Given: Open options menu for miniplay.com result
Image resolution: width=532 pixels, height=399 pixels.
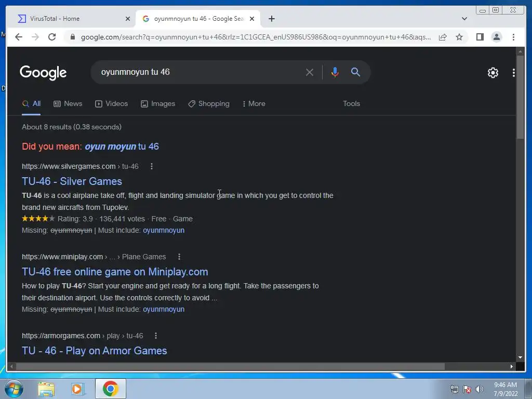Looking at the screenshot, I should tap(179, 257).
